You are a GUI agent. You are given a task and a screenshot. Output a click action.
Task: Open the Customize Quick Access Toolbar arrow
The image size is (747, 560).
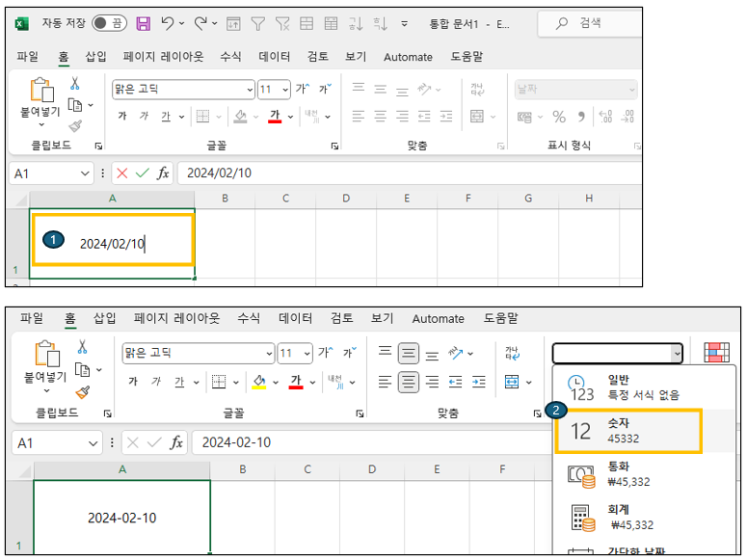[x=405, y=23]
